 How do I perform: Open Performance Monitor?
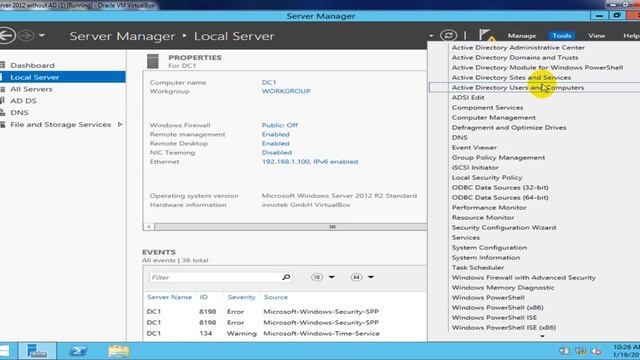click(x=489, y=207)
